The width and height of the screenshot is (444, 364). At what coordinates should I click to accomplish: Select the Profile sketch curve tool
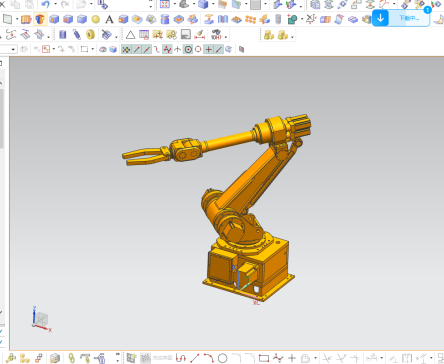[x=181, y=358]
